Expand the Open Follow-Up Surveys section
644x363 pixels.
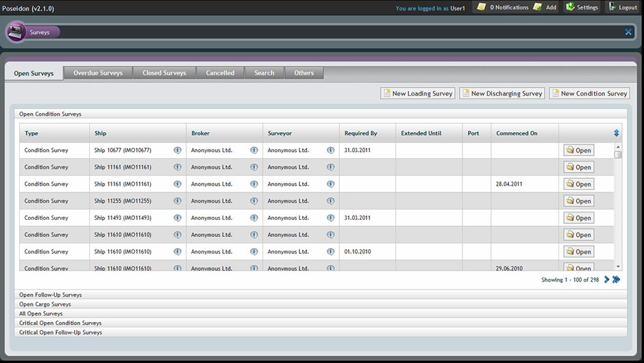51,295
